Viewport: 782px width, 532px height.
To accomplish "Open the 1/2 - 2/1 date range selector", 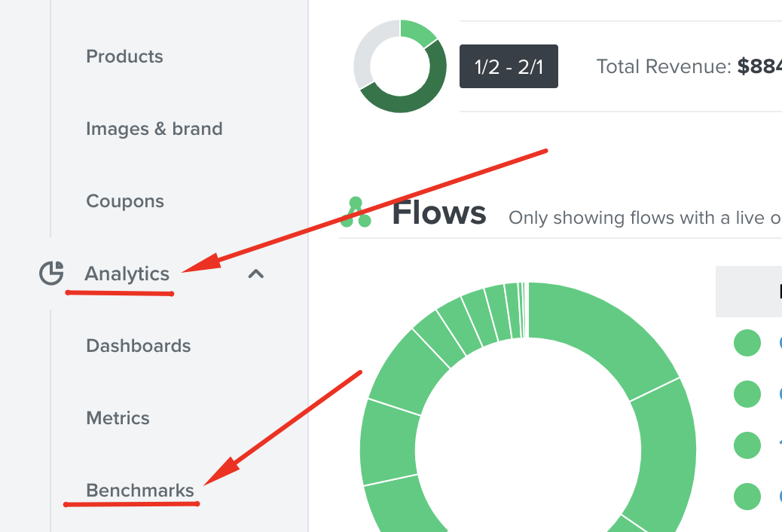I will click(x=509, y=66).
